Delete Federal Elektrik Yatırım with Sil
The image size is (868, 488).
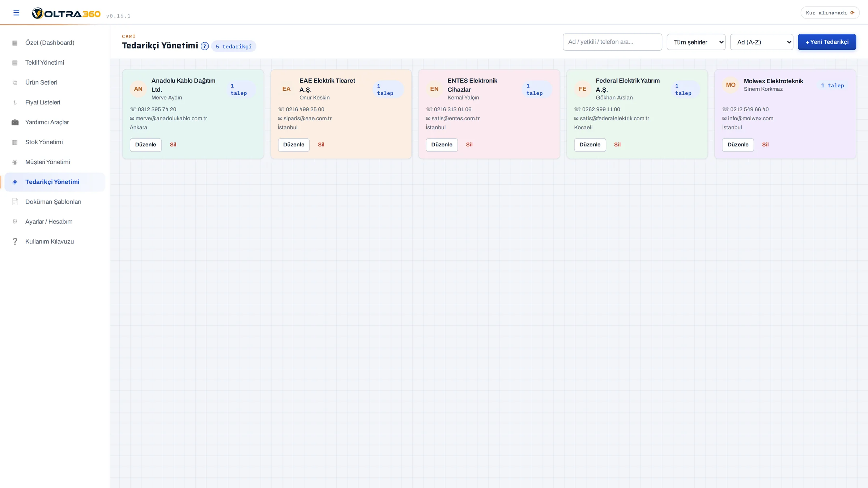coord(617,145)
